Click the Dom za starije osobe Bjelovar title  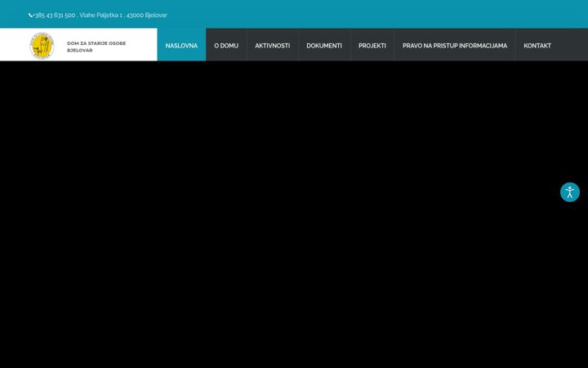[x=96, y=47]
